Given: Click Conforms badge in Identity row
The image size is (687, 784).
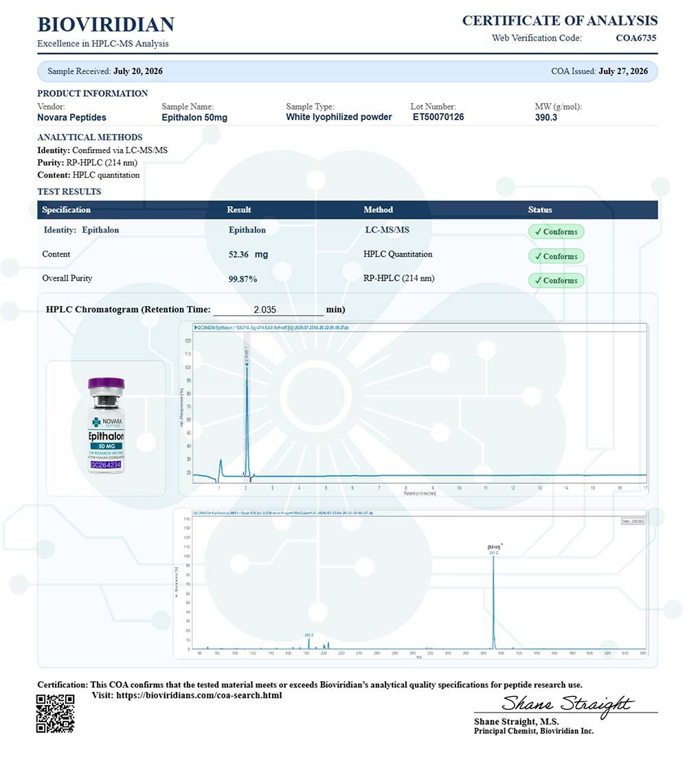Looking at the screenshot, I should (x=556, y=231).
